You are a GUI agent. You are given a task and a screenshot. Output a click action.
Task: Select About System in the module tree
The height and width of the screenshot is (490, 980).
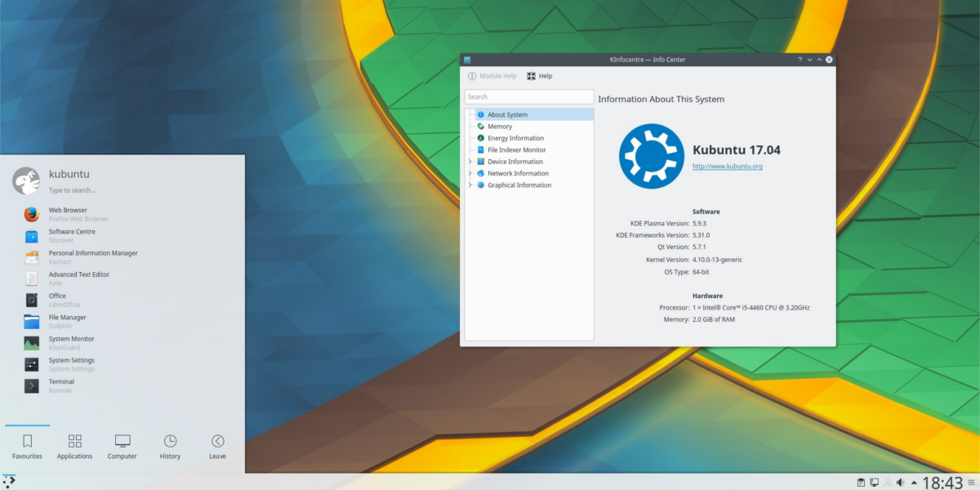click(x=535, y=115)
